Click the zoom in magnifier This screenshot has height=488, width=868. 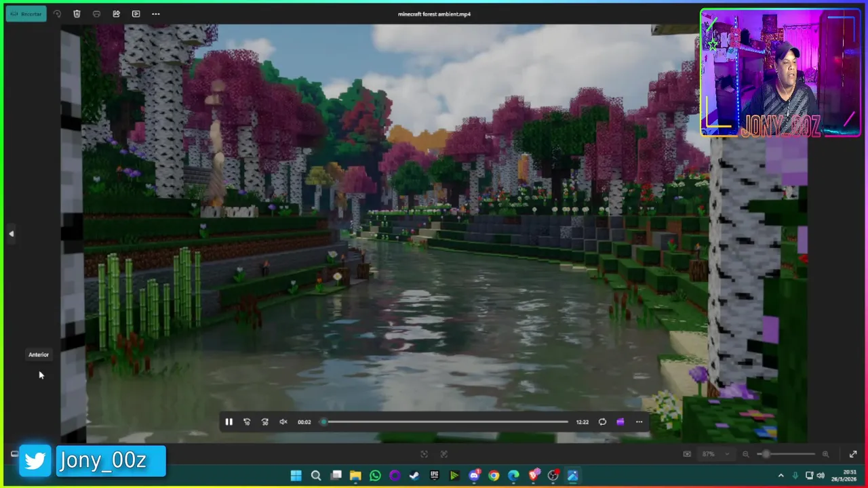tap(825, 454)
